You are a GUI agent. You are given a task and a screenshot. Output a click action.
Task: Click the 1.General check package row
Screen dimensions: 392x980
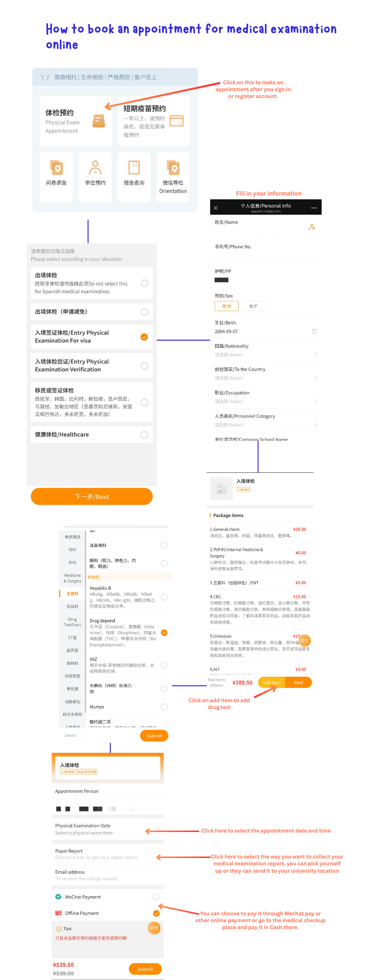click(260, 532)
